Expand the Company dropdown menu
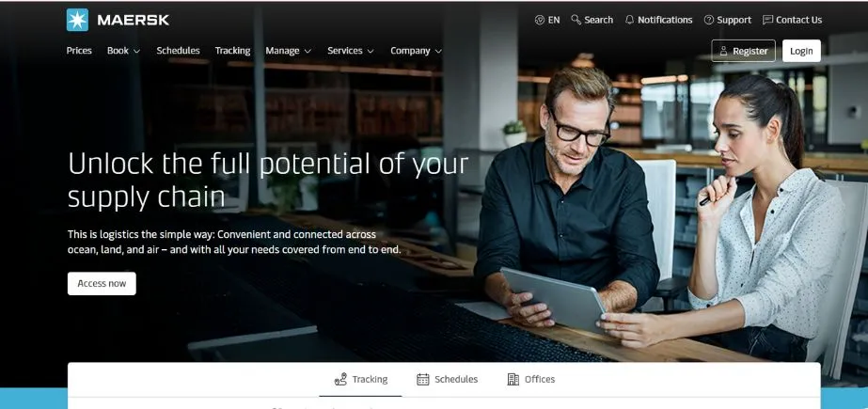 point(417,51)
